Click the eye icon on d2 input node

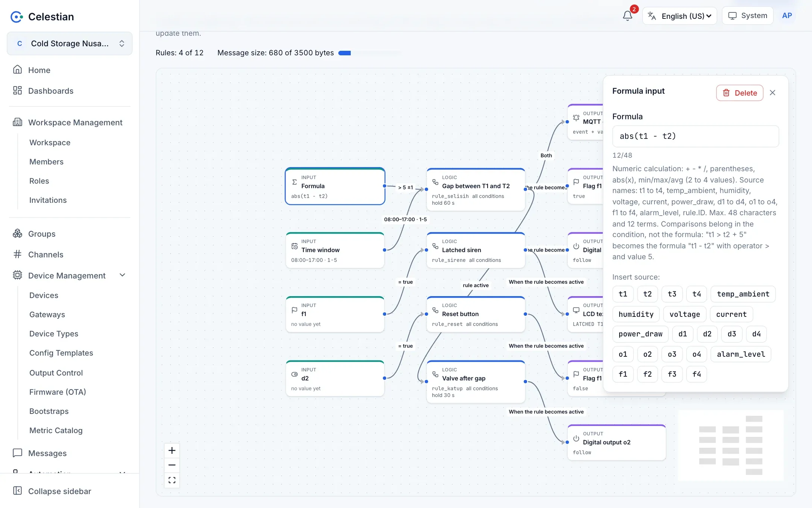tap(295, 374)
